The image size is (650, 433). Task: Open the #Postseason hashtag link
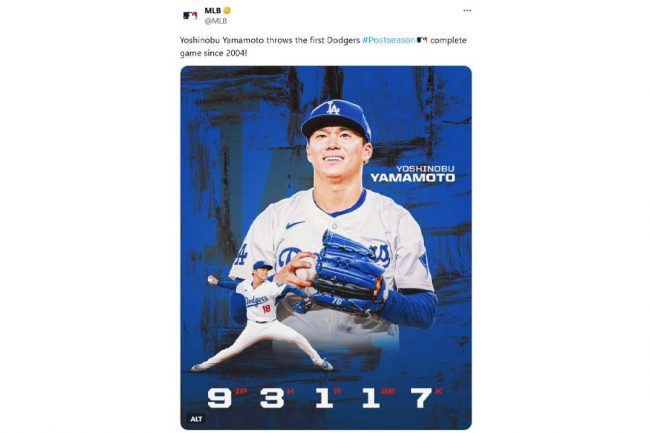[388, 40]
